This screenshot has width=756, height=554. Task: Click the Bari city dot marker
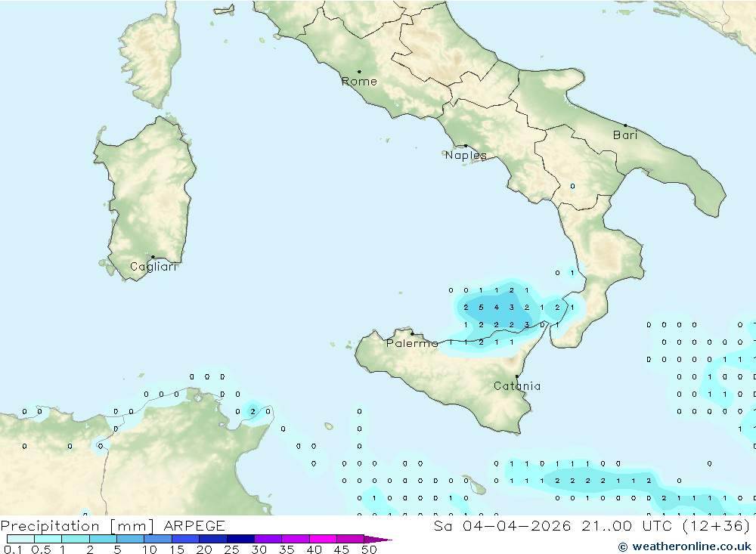(x=625, y=125)
